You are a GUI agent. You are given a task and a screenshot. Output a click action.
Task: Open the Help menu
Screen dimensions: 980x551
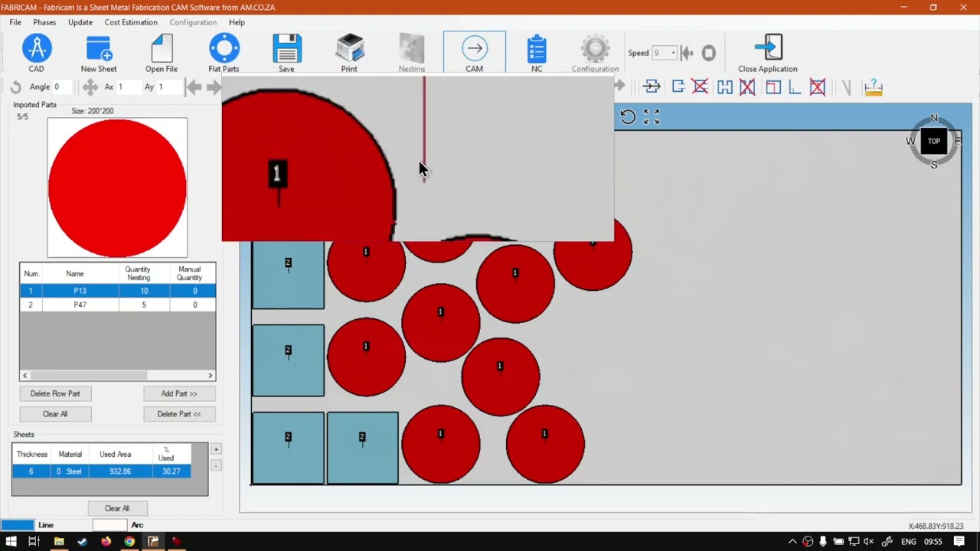(237, 22)
